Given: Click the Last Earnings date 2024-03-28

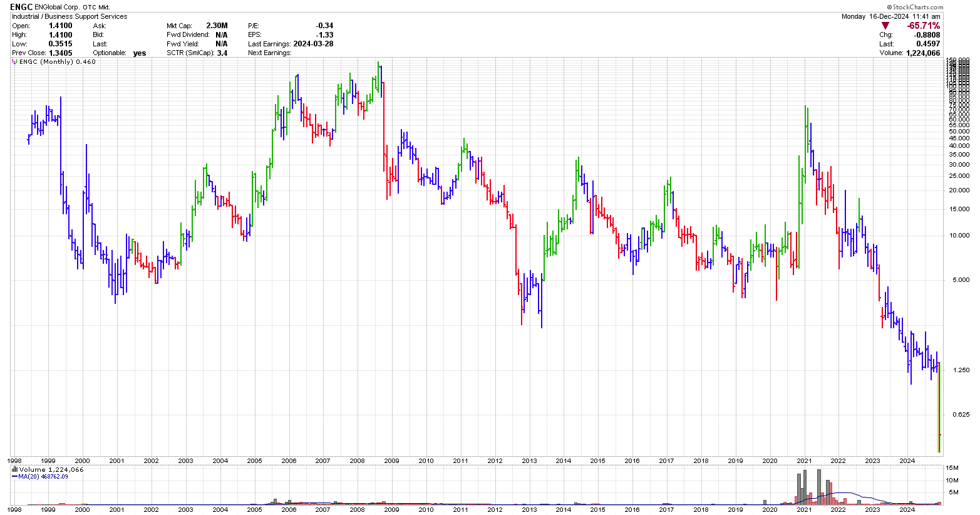Looking at the screenshot, I should click(x=313, y=44).
